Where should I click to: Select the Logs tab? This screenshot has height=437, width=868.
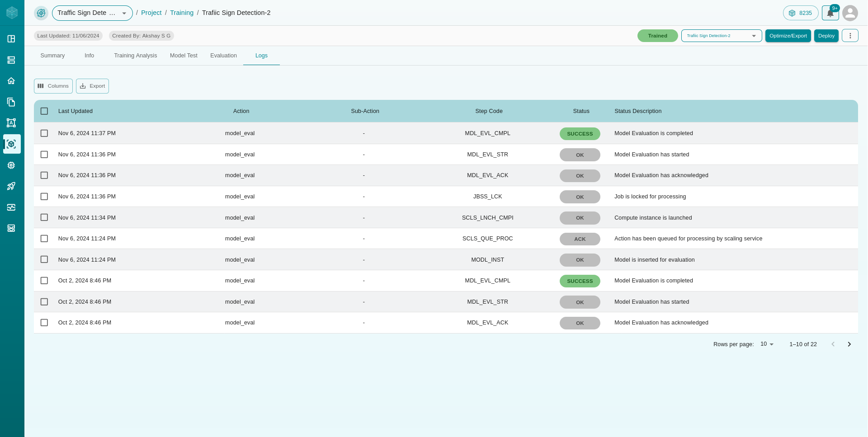[261, 56]
